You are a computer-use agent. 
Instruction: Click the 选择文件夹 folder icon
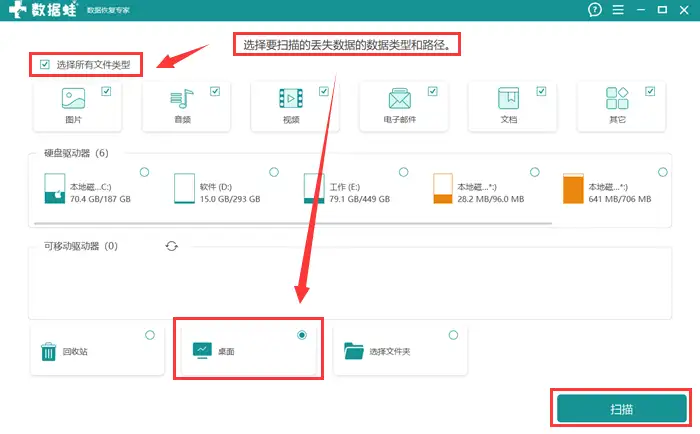[x=354, y=351]
